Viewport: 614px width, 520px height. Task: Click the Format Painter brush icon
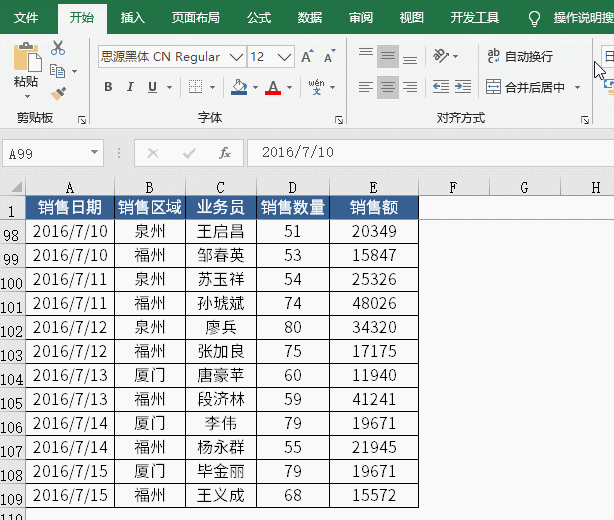pyautogui.click(x=58, y=94)
